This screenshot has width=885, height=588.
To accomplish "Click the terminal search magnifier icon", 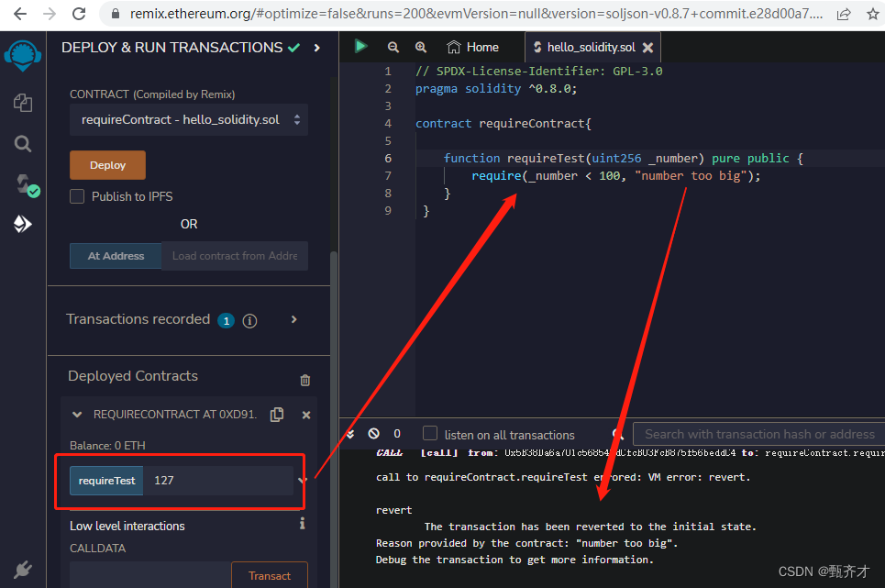I will pos(618,435).
